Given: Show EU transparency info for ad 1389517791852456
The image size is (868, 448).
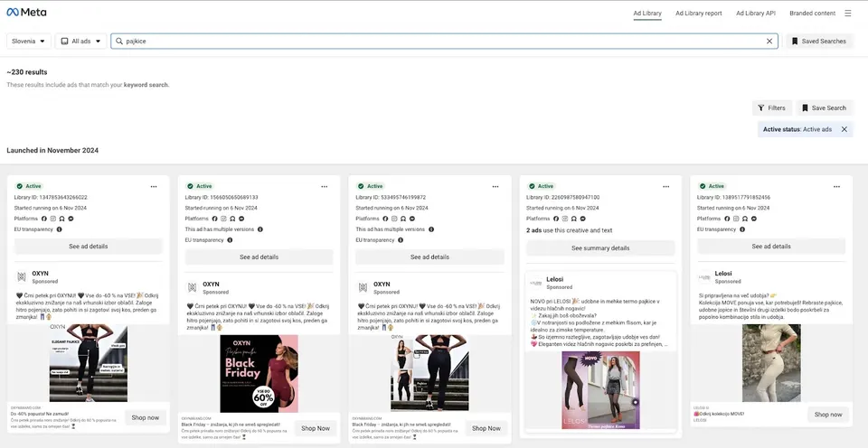Looking at the screenshot, I should click(x=741, y=229).
